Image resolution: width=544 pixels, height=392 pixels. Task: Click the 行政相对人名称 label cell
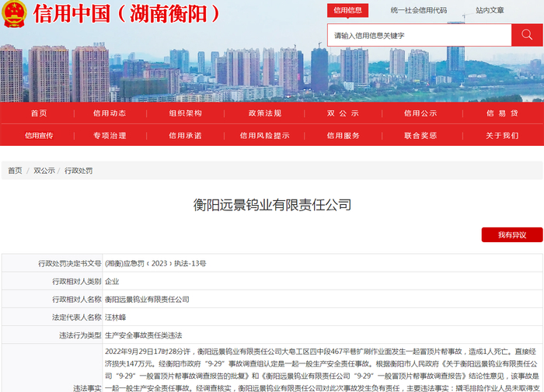coord(52,299)
